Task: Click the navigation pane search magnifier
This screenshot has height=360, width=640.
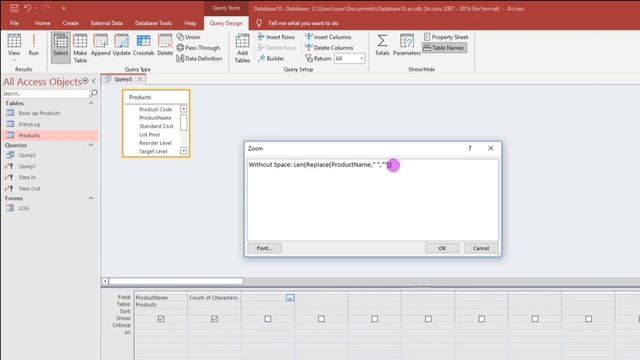Action: (x=93, y=93)
